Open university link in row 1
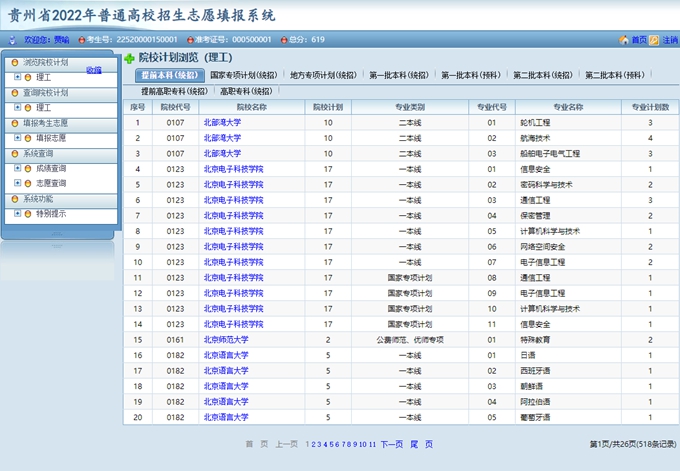Screen dimensions: 680x471 click(222, 123)
